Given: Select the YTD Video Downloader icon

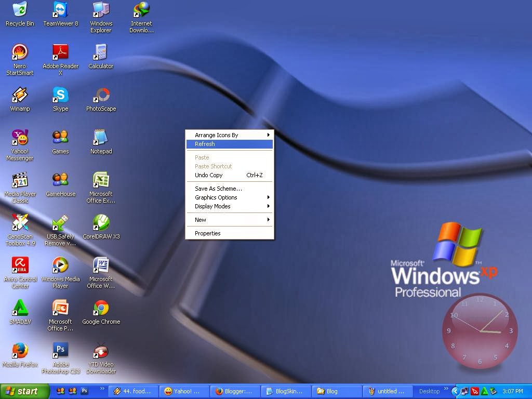Looking at the screenshot, I should pyautogui.click(x=101, y=358).
